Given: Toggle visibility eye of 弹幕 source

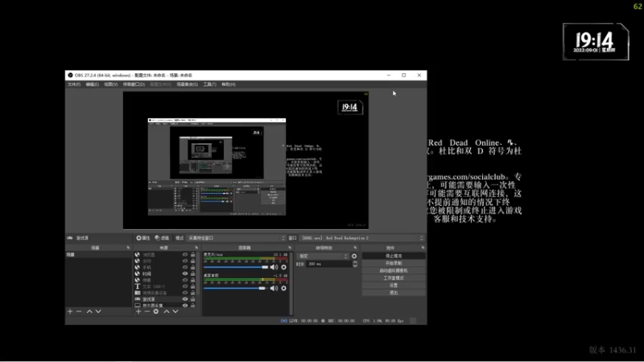Looking at the screenshot, I should pyautogui.click(x=185, y=280).
